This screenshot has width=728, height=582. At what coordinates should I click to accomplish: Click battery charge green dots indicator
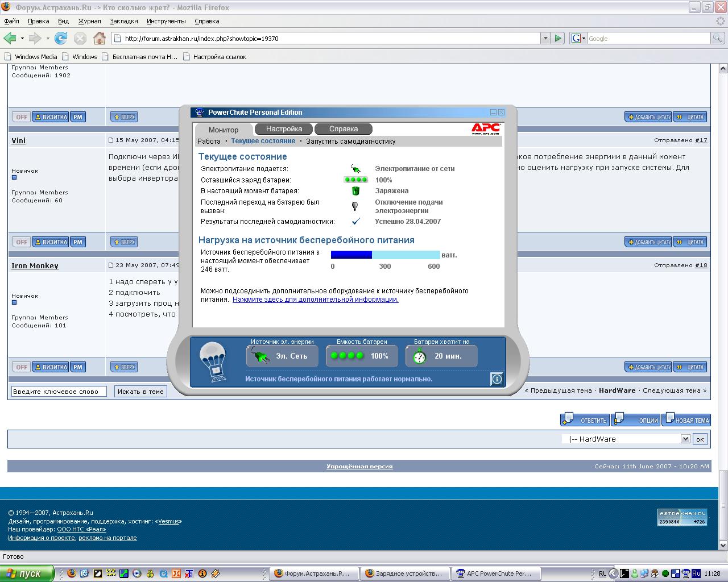coord(356,180)
